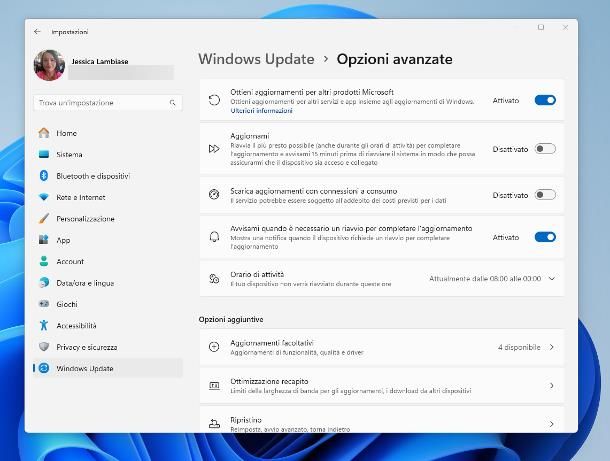Image resolution: width=610 pixels, height=461 pixels.
Task: Click the App sidebar icon
Action: [44, 240]
